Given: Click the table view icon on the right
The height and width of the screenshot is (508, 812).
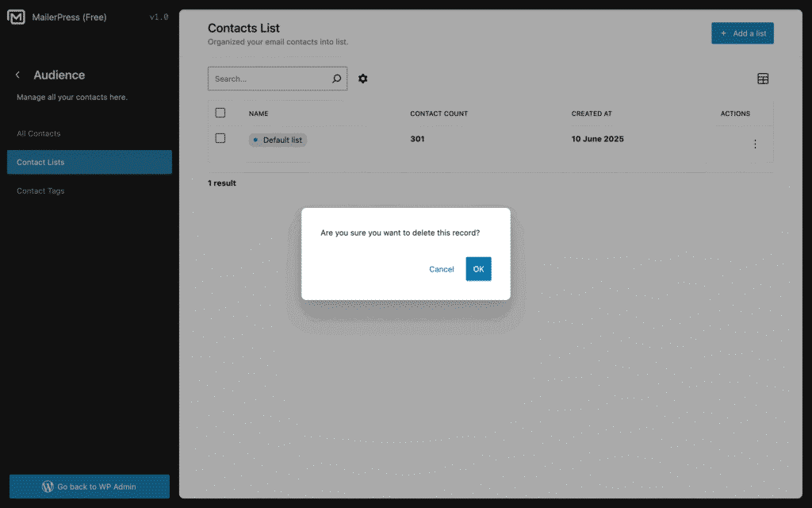Looking at the screenshot, I should (763, 79).
